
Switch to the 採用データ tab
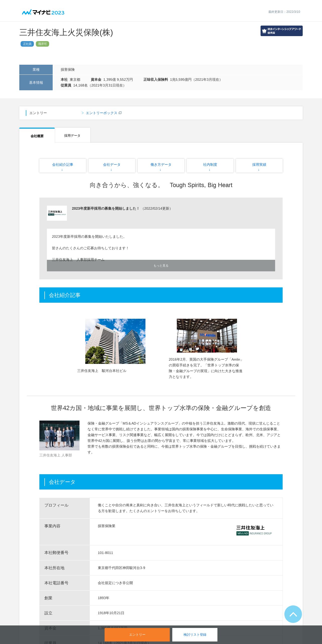click(72, 135)
